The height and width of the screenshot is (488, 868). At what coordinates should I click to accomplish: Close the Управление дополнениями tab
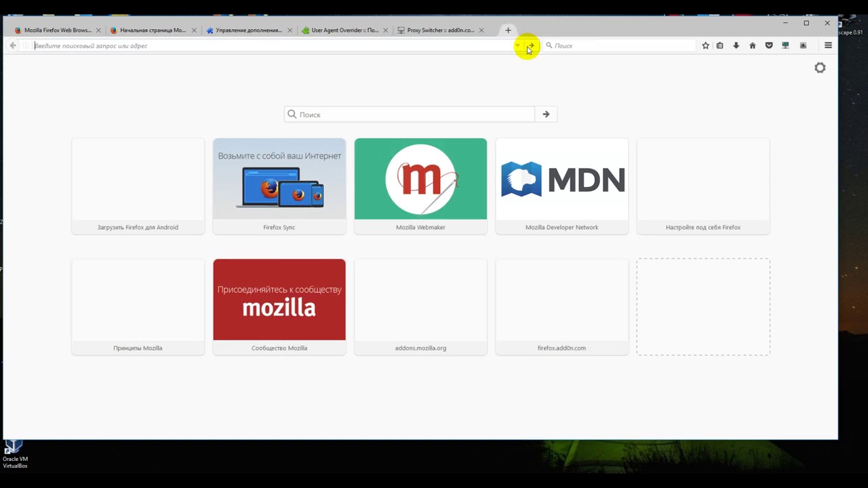tap(290, 30)
